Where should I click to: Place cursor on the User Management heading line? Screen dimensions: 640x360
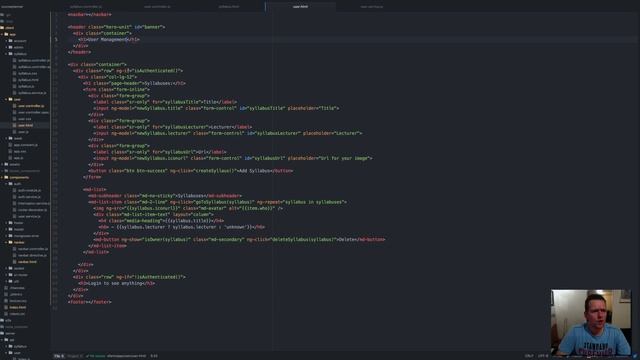pos(109,40)
